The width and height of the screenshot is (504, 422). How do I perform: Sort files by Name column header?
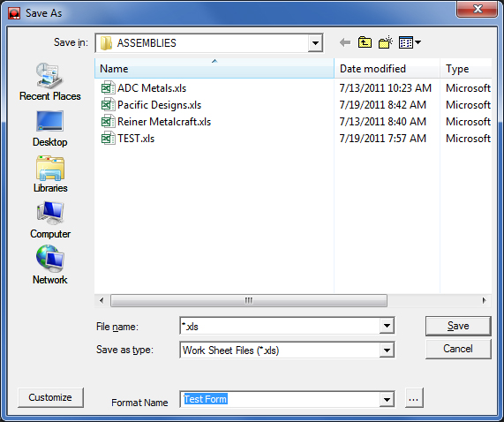(214, 69)
